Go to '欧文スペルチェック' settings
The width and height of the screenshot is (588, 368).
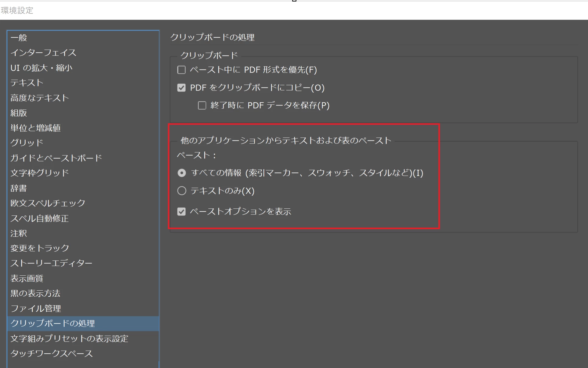[48, 203]
